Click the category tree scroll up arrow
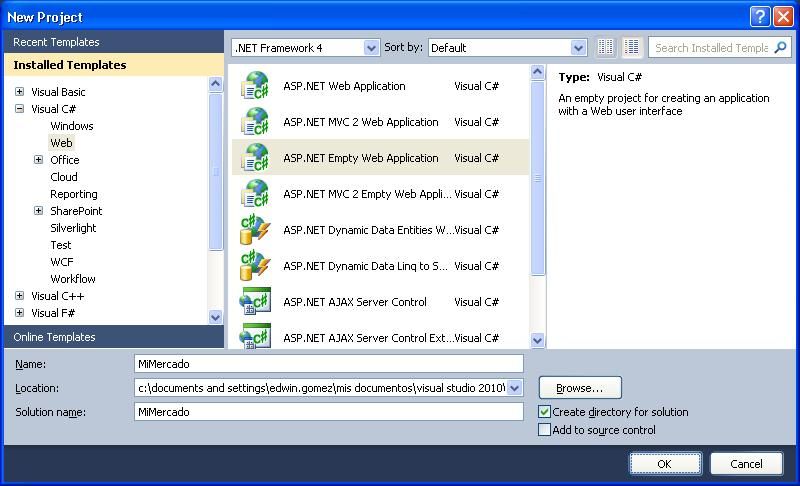 coord(215,84)
